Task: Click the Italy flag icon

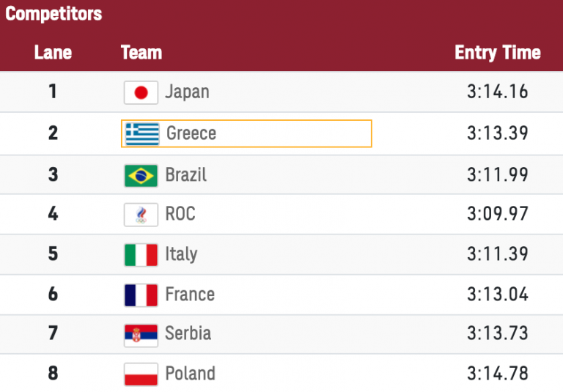Action: (141, 255)
